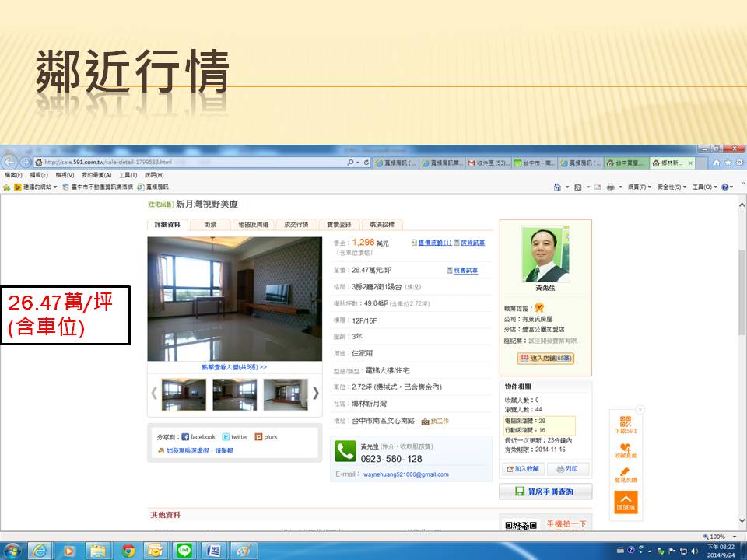Viewport: 747px width, 560px height.
Task: Open the 工具(O) command bar dropdown
Action: [x=705, y=187]
